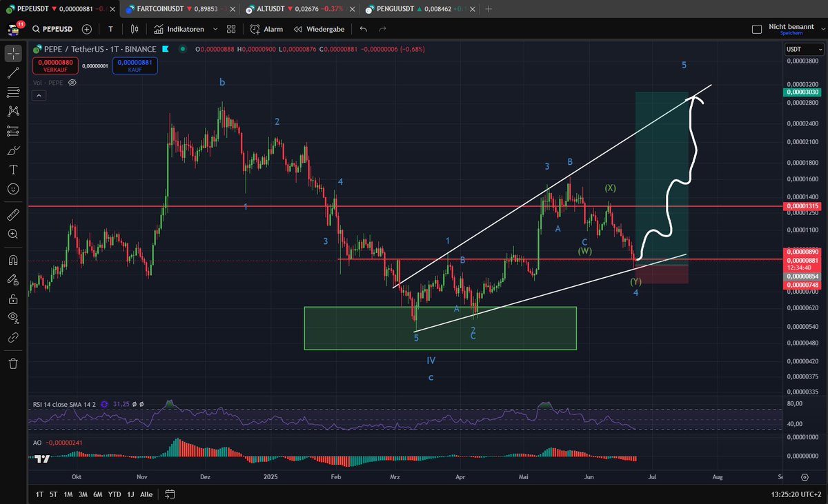This screenshot has width=828, height=504.
Task: Open indicator templates grid icon
Action: pyautogui.click(x=231, y=30)
